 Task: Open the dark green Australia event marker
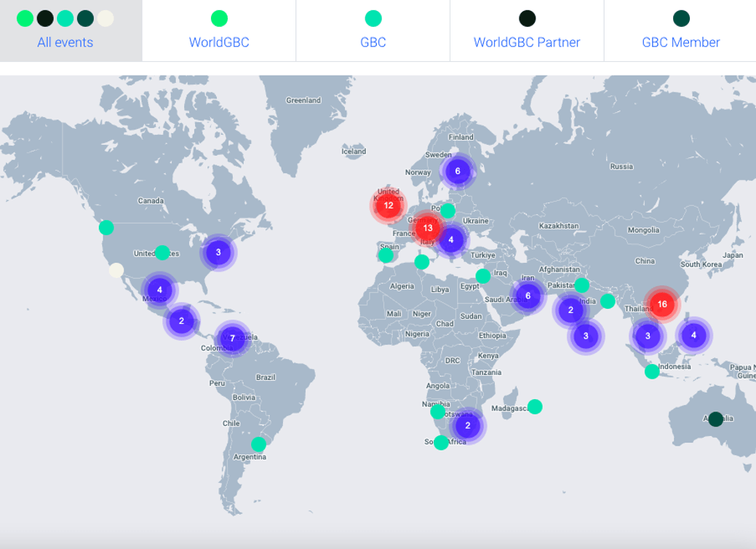point(715,419)
